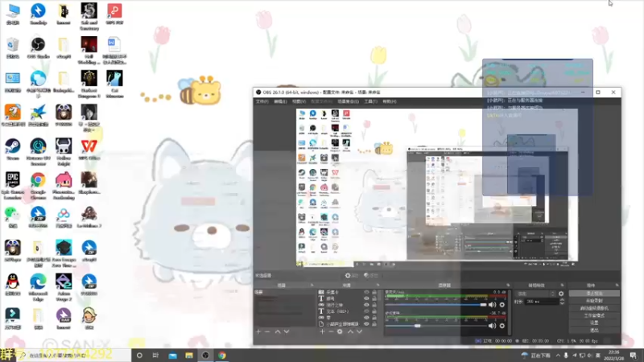Click the transition duration stepper arrows
Screen dimensions: 644x362
tap(562, 302)
